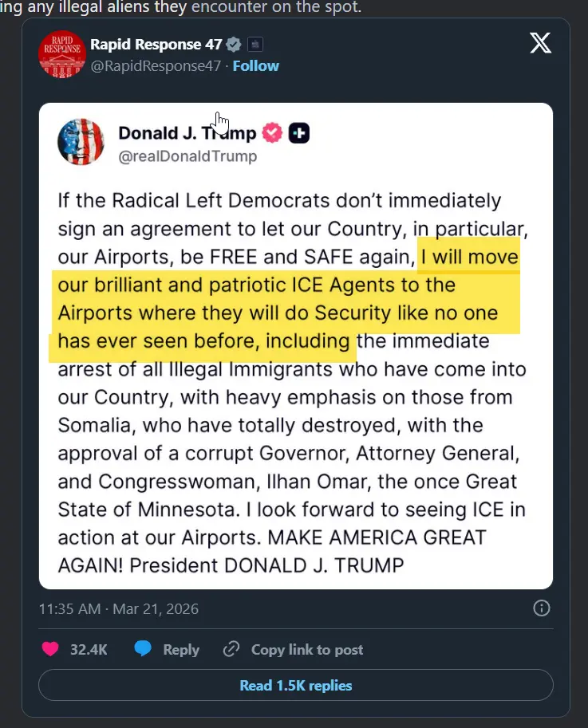Click the 32.4K likes count
This screenshot has width=588, height=728.
tap(89, 650)
